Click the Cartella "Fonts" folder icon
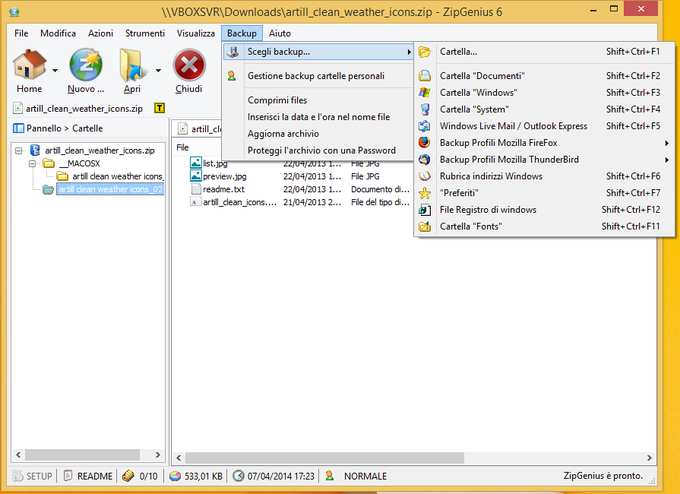The height and width of the screenshot is (494, 680). (425, 226)
